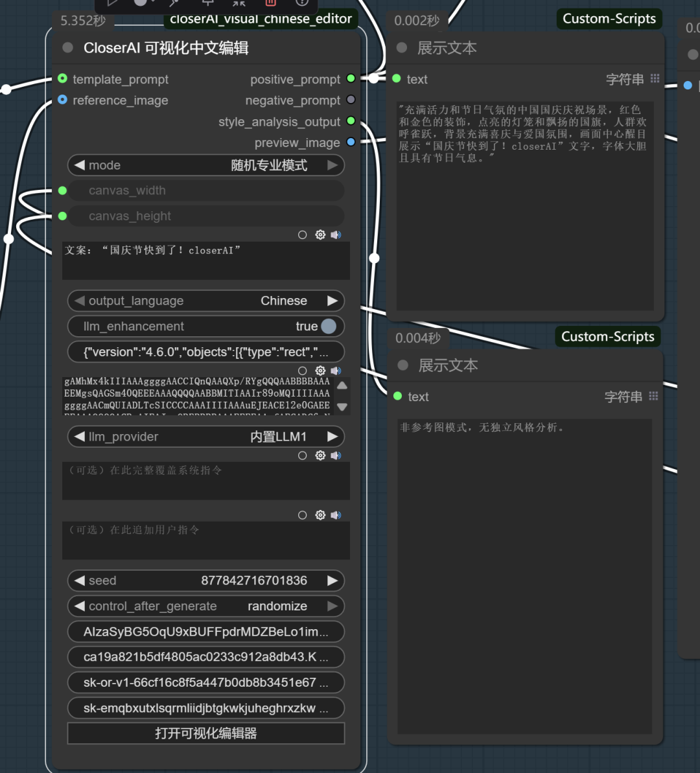
Task: Collapse the CloserAI 可视化中文编辑 node via its dot
Action: click(68, 48)
